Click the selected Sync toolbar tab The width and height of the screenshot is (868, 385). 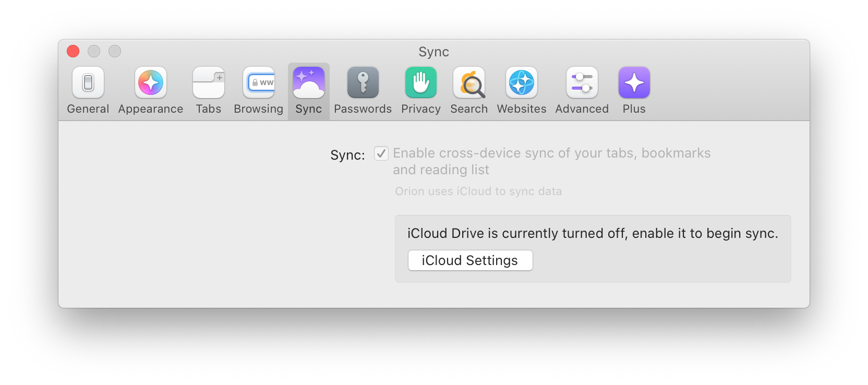(x=308, y=90)
